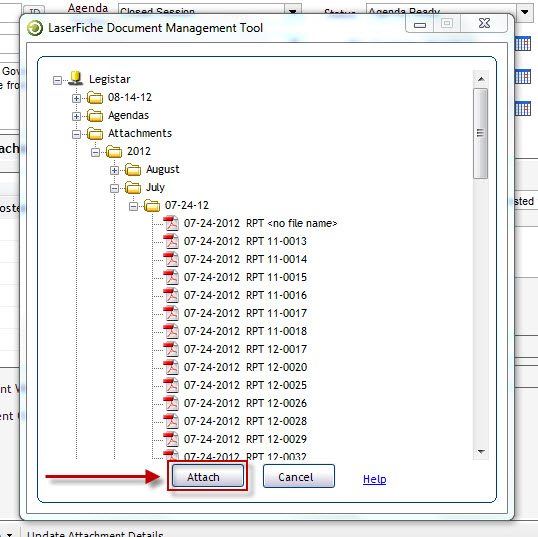Screen dimensions: 538x537
Task: Click PDF icon for RPT 11-0016
Action: pyautogui.click(x=171, y=295)
